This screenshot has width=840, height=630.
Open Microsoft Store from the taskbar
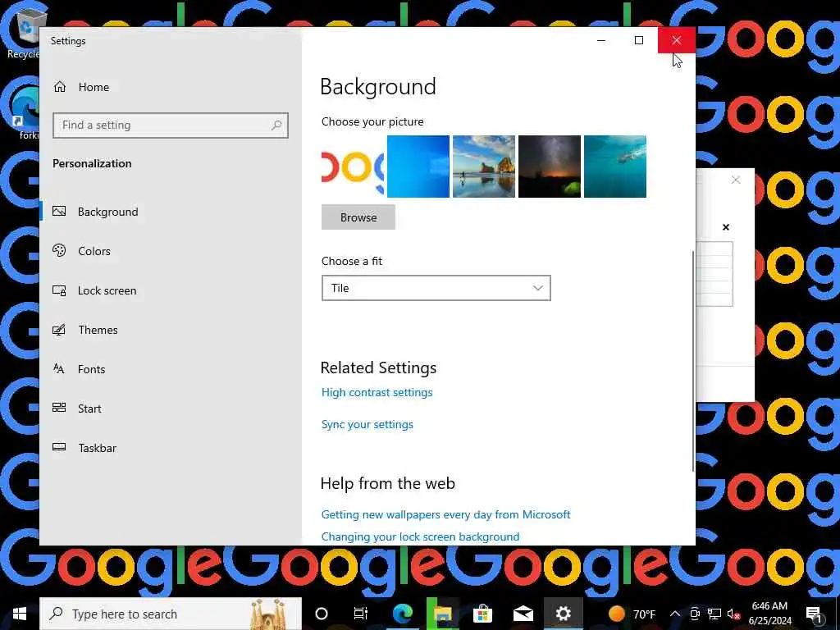(482, 614)
